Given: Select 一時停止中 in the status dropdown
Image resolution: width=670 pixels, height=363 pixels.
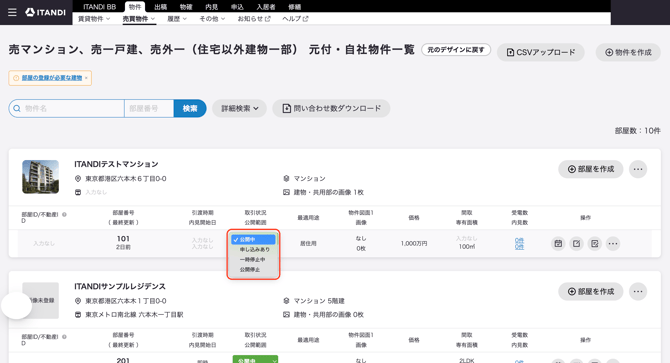Looking at the screenshot, I should tap(253, 260).
